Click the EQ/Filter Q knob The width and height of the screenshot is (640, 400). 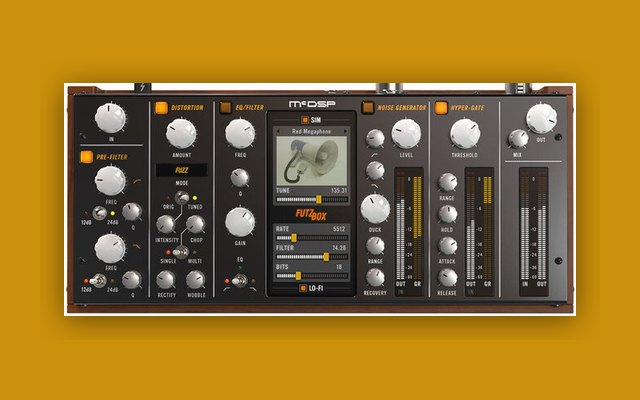click(x=240, y=178)
